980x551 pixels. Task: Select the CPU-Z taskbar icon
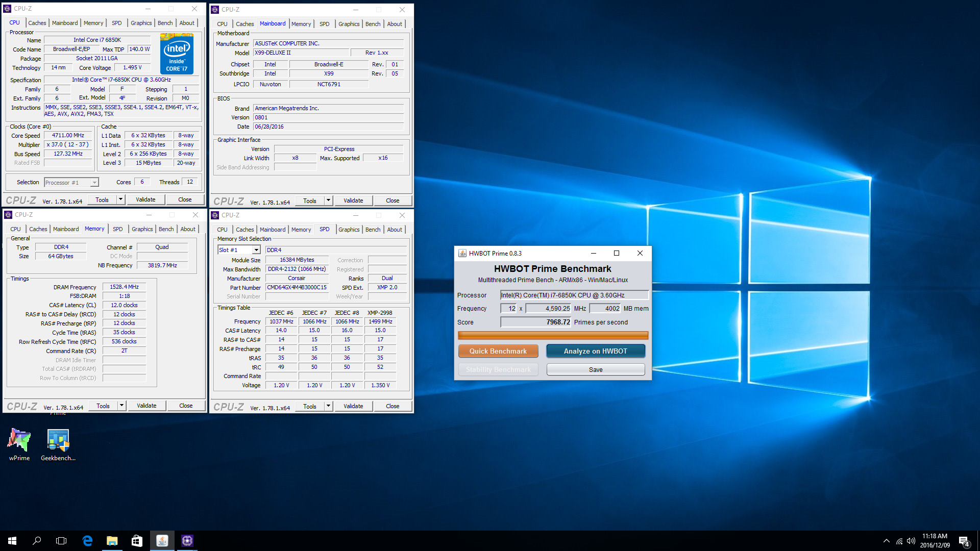click(x=187, y=541)
